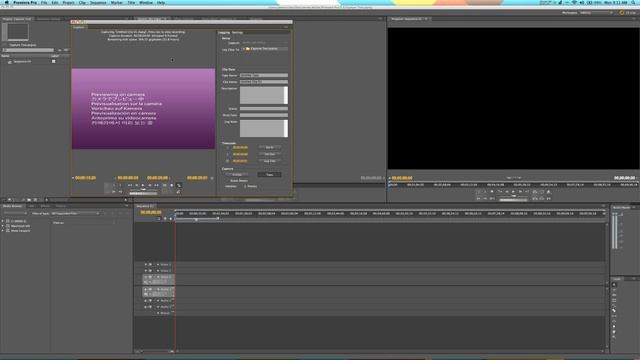
Task: Select the Selection tool in Tools panel
Action: [614, 284]
